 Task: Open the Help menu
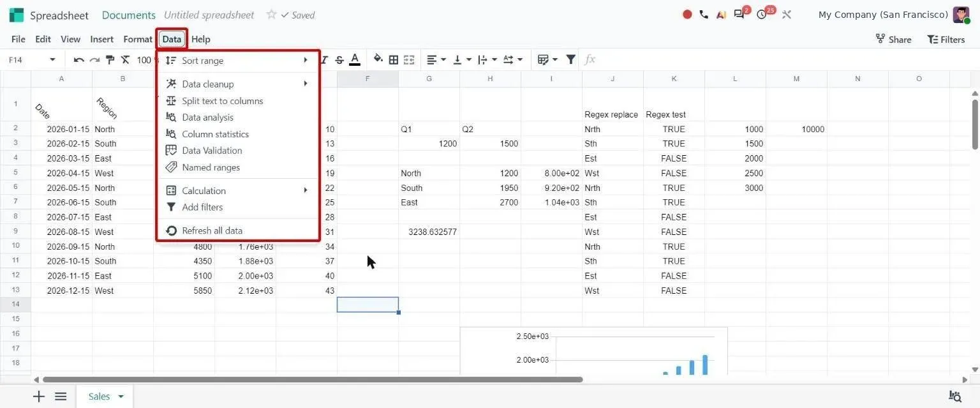coord(201,39)
